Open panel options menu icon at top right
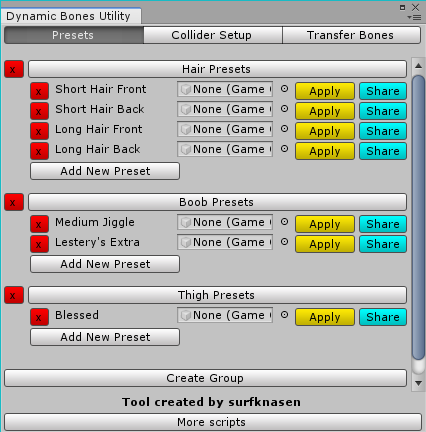426x432 pixels. tap(415, 17)
